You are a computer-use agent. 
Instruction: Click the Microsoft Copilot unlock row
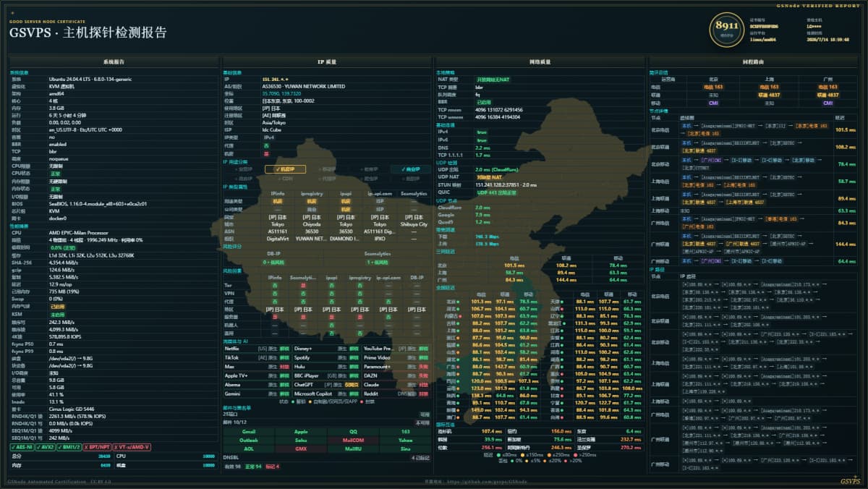tap(327, 394)
